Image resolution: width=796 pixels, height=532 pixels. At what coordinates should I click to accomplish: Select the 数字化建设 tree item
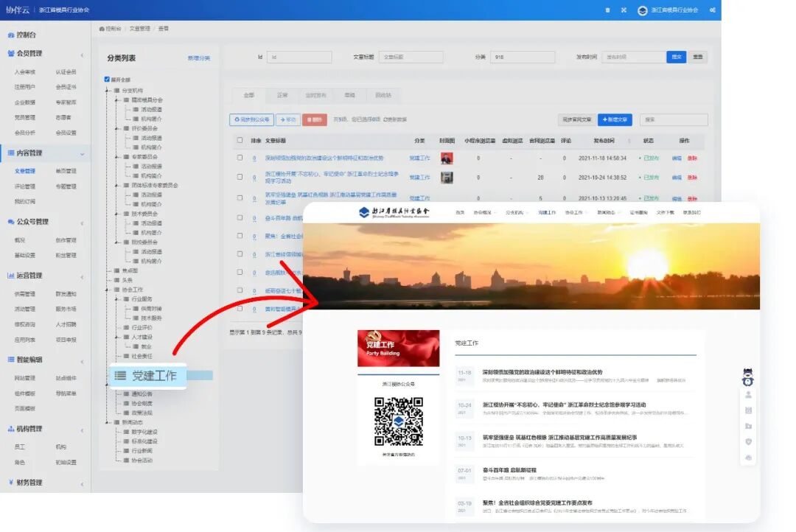(144, 432)
